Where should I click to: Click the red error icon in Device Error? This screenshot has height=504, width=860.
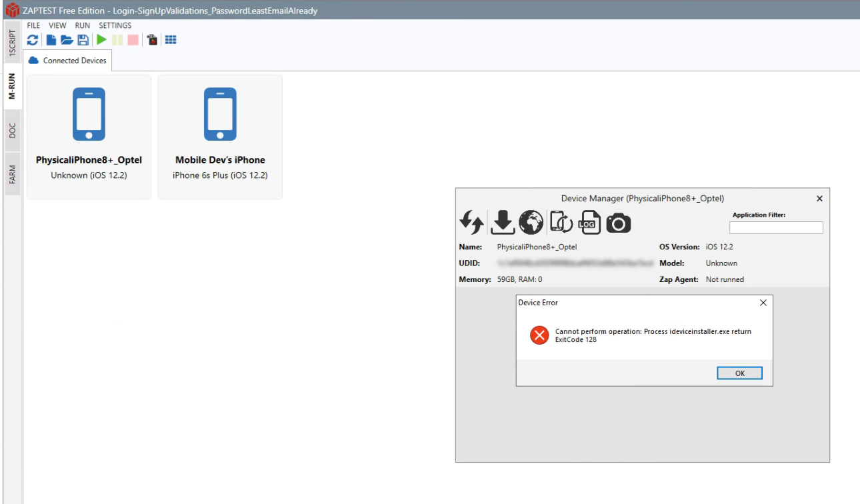click(539, 335)
